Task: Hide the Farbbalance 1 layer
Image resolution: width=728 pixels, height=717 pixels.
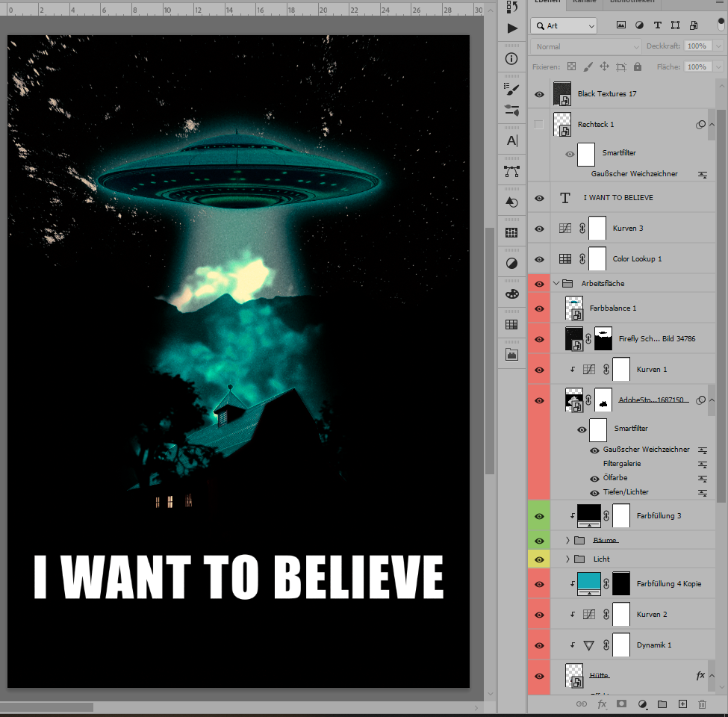Action: [539, 308]
